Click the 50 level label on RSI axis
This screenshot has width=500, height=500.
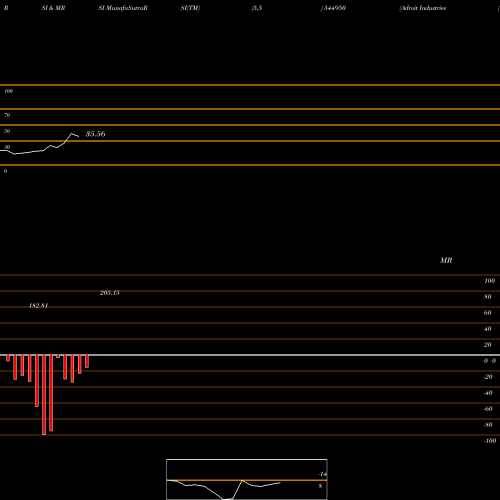(7, 131)
